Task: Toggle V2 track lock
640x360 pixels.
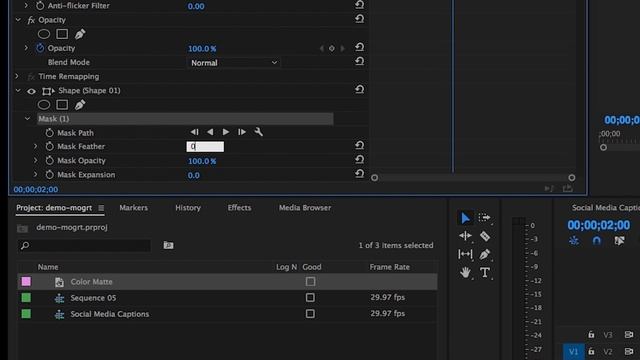Action: click(x=591, y=351)
